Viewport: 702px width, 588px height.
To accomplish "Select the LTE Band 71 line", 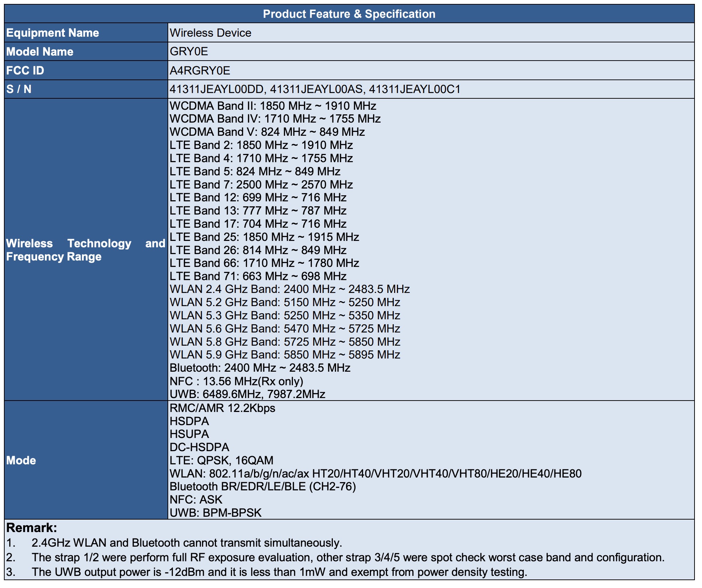I will click(258, 276).
